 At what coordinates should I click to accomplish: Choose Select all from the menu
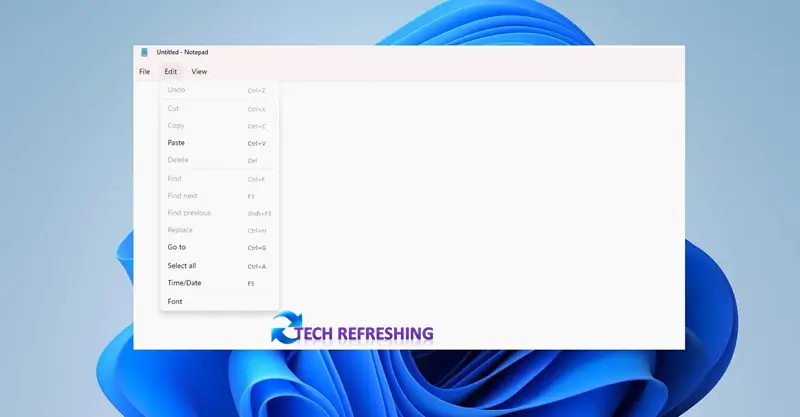click(x=219, y=266)
